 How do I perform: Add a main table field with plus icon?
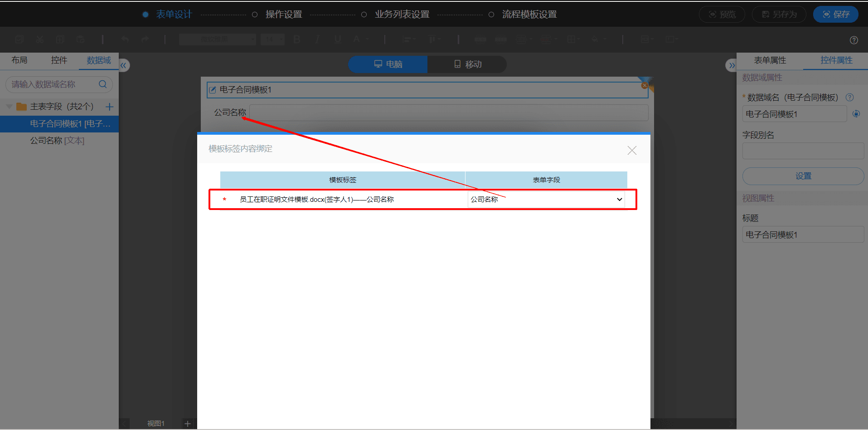pos(109,107)
